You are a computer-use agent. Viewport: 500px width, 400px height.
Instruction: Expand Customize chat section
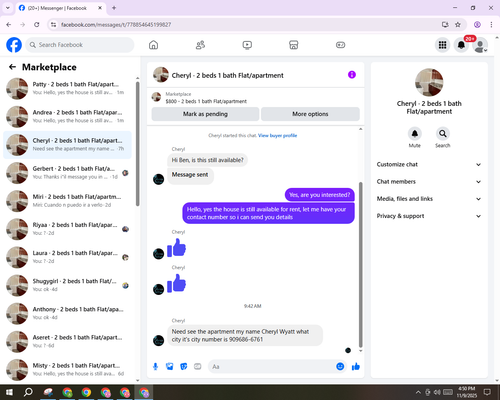(429, 164)
